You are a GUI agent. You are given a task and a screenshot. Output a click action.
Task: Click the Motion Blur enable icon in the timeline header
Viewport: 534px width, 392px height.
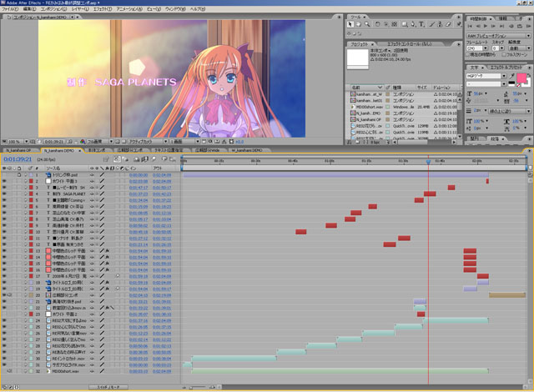[154, 159]
